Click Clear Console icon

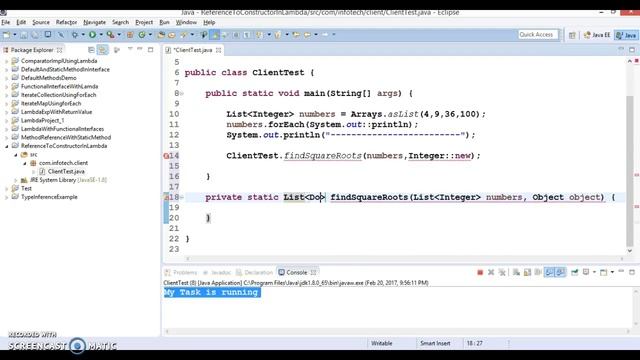coord(516,272)
